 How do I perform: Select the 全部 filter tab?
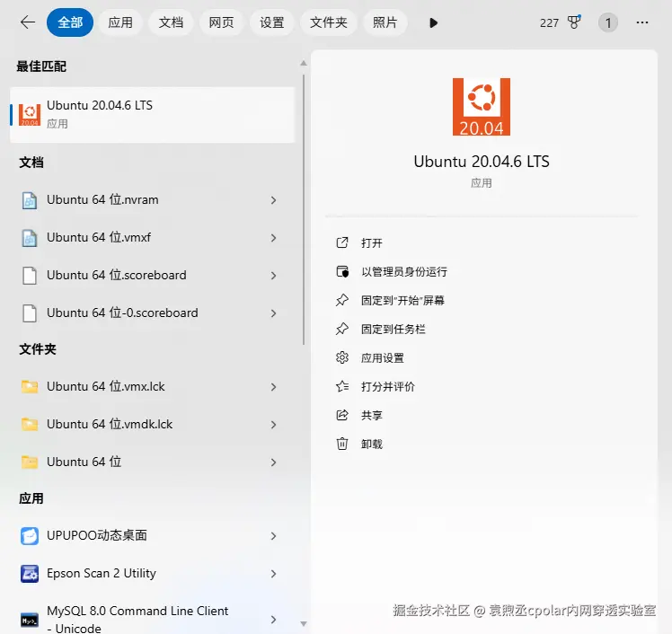click(70, 22)
